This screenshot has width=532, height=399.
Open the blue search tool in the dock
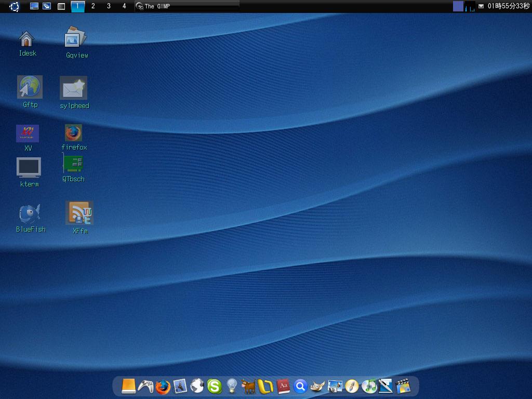tap(301, 386)
